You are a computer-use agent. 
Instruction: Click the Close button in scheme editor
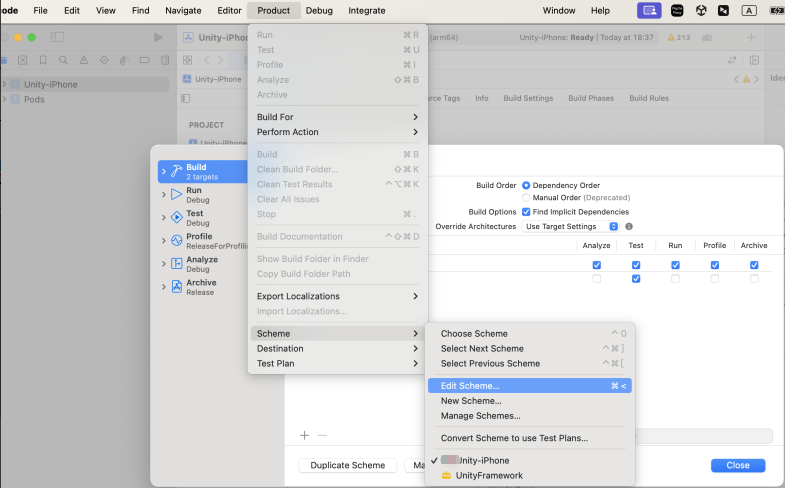pyautogui.click(x=738, y=465)
